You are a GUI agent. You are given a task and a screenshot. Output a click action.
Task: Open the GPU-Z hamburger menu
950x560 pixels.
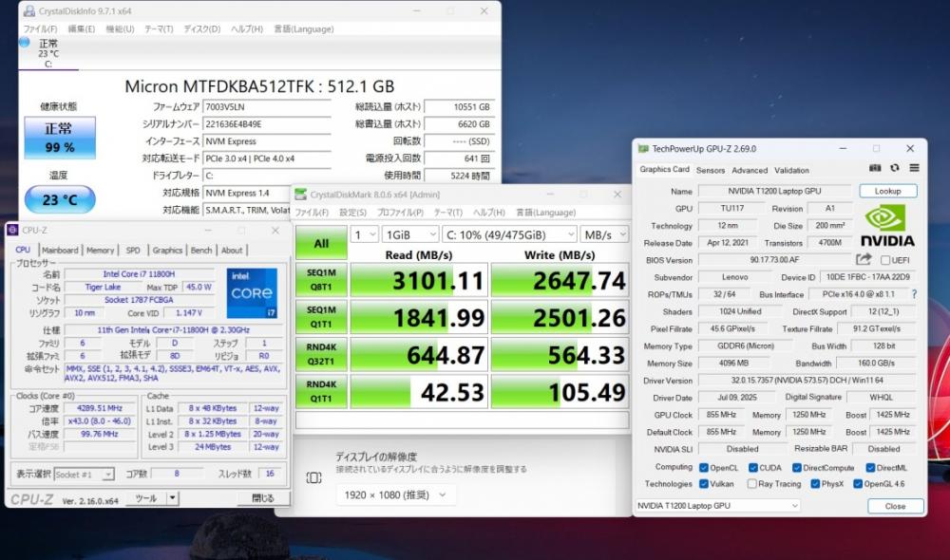(914, 168)
